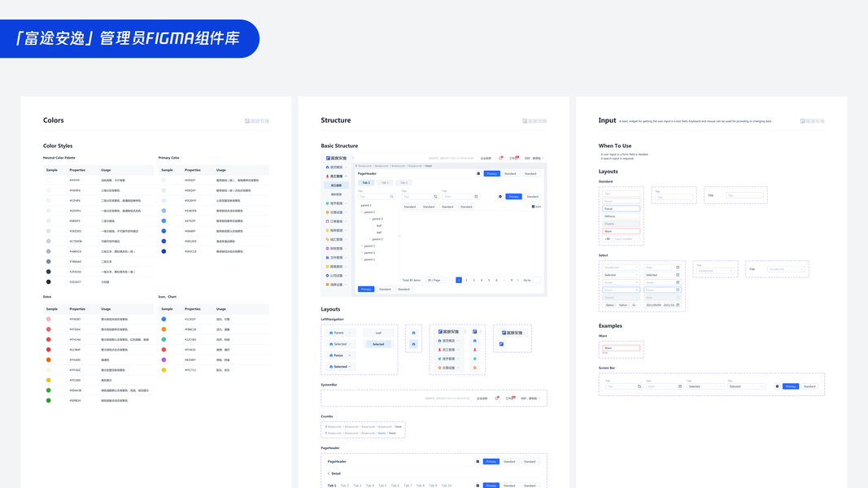Click the blue 公司设置 icon in sidebar
The height and width of the screenshot is (488, 868).
click(x=327, y=276)
